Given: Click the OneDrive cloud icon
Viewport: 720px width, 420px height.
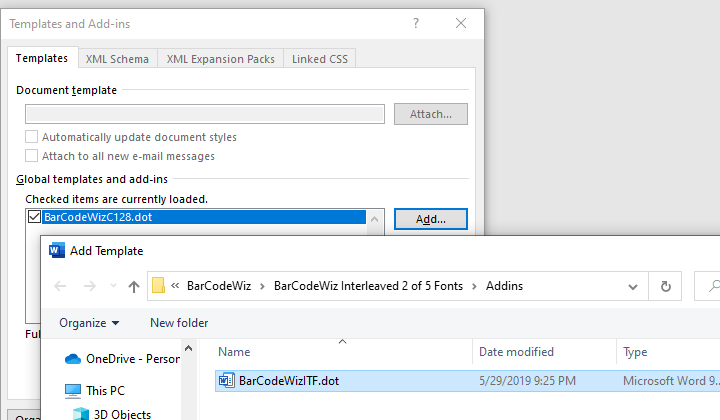Looking at the screenshot, I should [73, 359].
